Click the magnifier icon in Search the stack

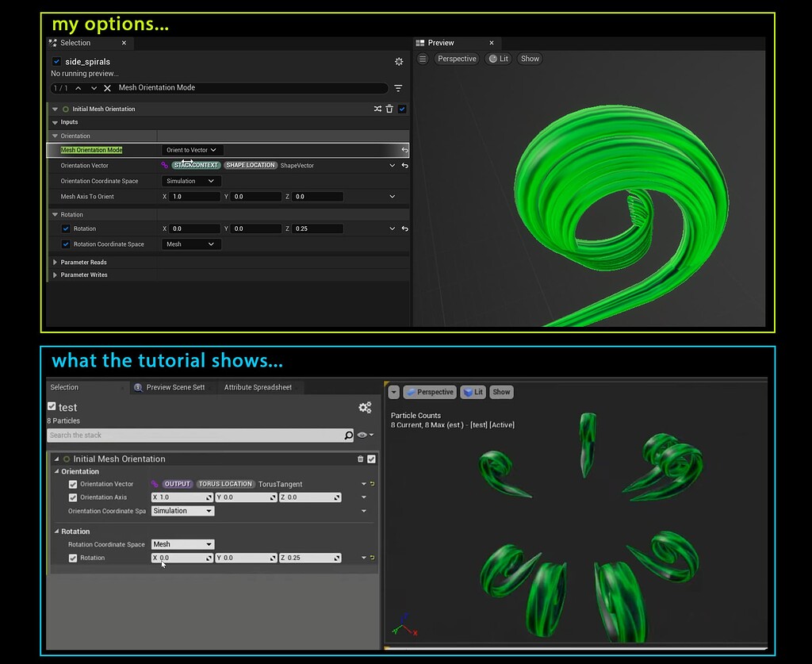[349, 435]
